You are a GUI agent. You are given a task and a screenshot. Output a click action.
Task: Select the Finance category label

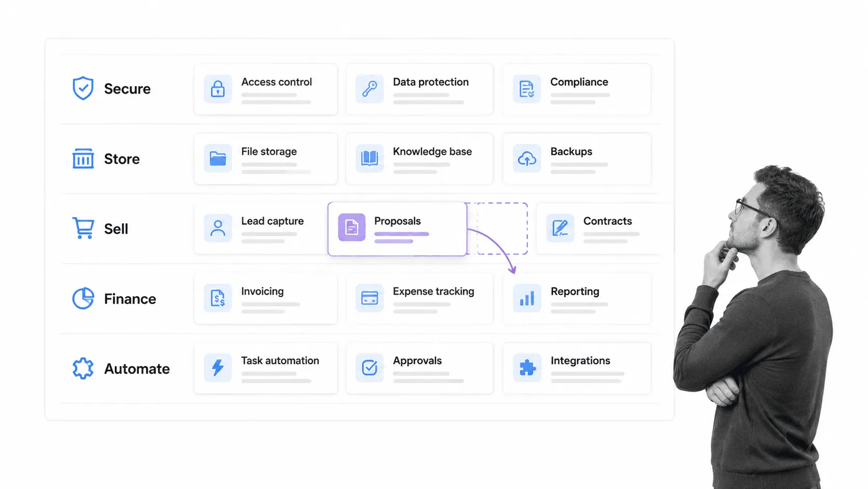coord(130,299)
